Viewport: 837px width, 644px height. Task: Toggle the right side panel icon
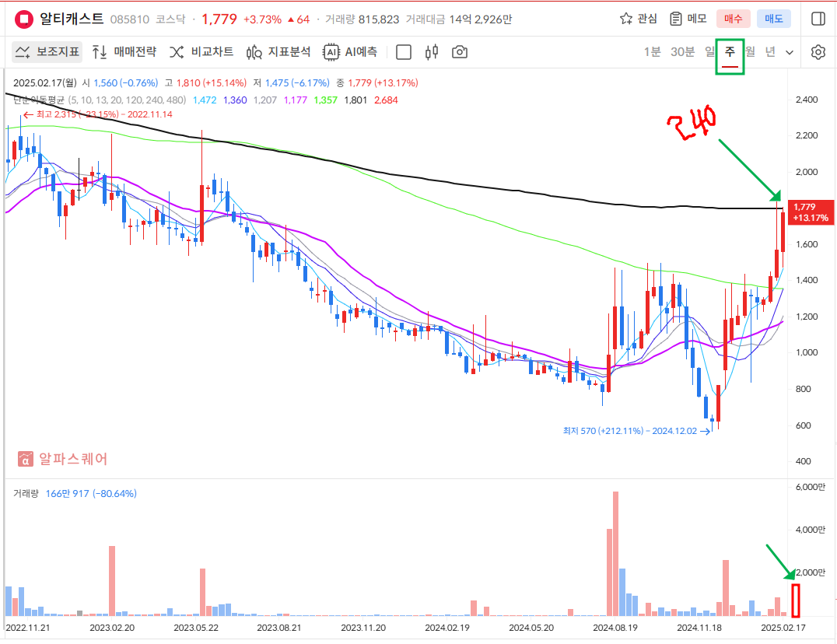click(818, 19)
